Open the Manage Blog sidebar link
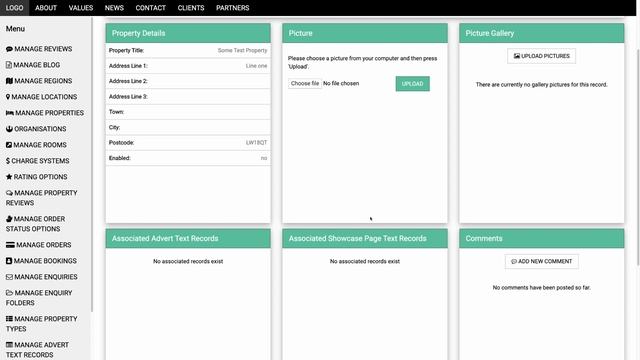The width and height of the screenshot is (640, 360). click(x=36, y=65)
